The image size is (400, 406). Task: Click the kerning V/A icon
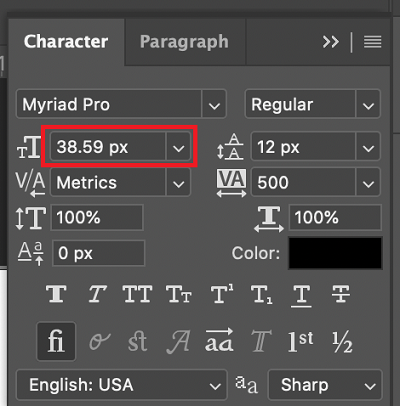[30, 184]
